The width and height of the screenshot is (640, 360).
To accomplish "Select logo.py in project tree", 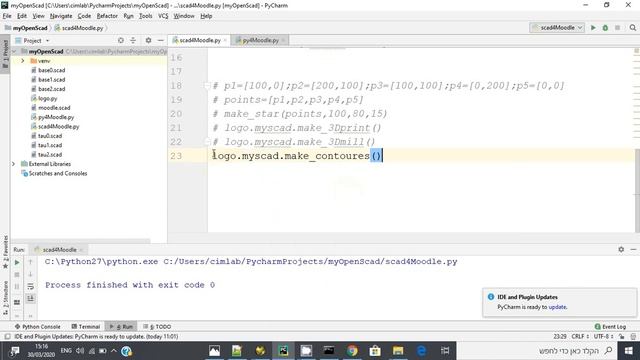I will click(x=47, y=98).
